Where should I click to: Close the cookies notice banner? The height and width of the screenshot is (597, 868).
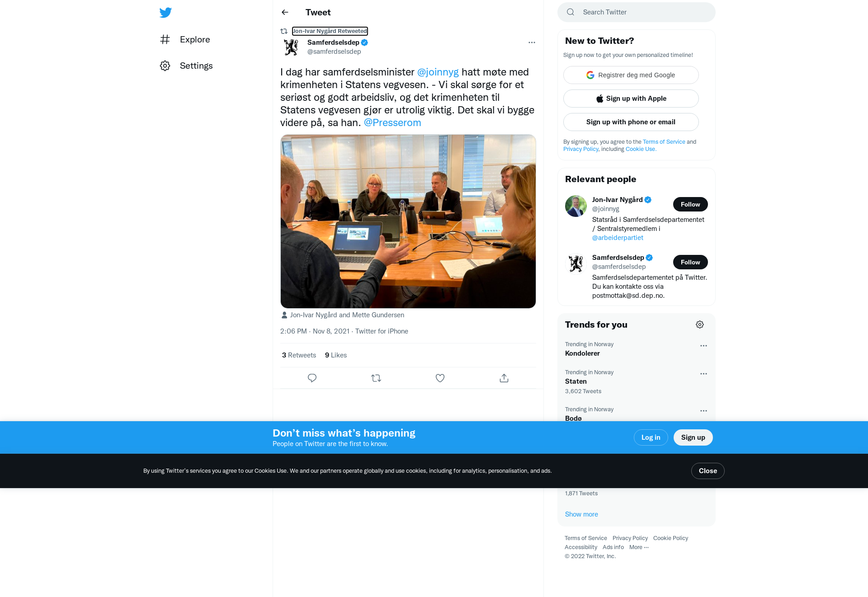click(708, 471)
